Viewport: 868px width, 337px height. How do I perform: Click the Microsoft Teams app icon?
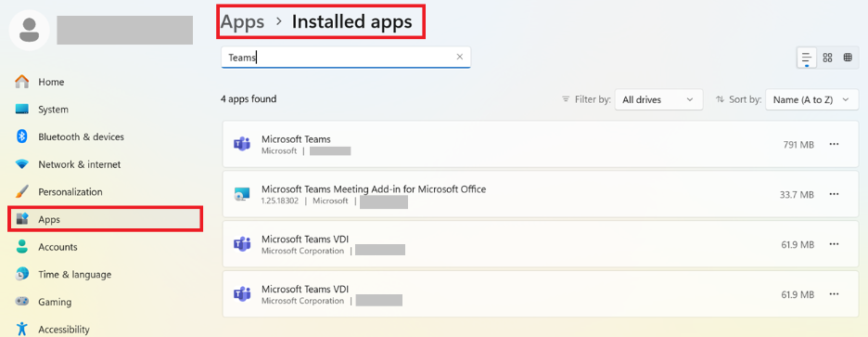point(242,144)
